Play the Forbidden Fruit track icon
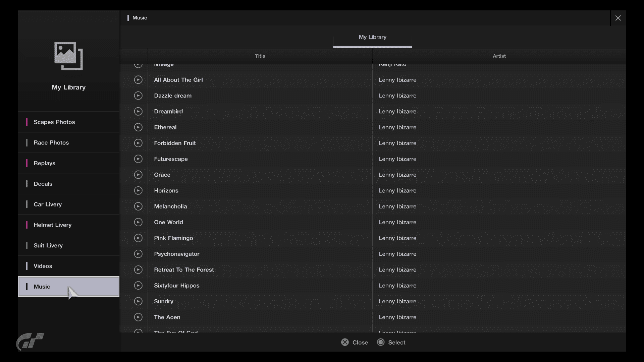644x362 pixels. (x=138, y=143)
